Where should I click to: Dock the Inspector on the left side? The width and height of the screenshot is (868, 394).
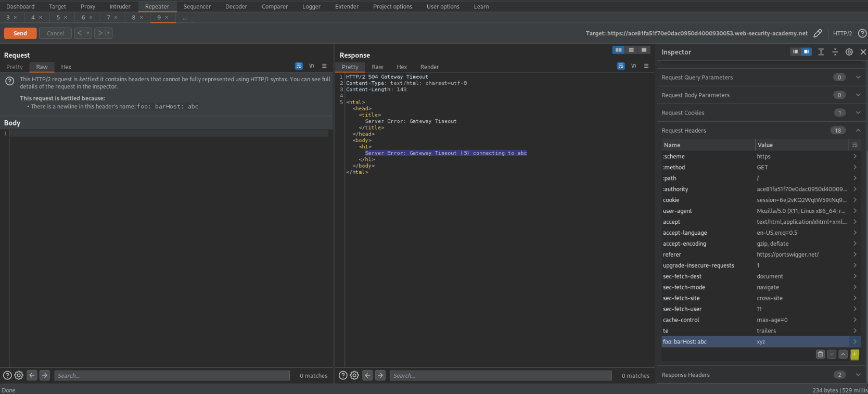tap(795, 52)
